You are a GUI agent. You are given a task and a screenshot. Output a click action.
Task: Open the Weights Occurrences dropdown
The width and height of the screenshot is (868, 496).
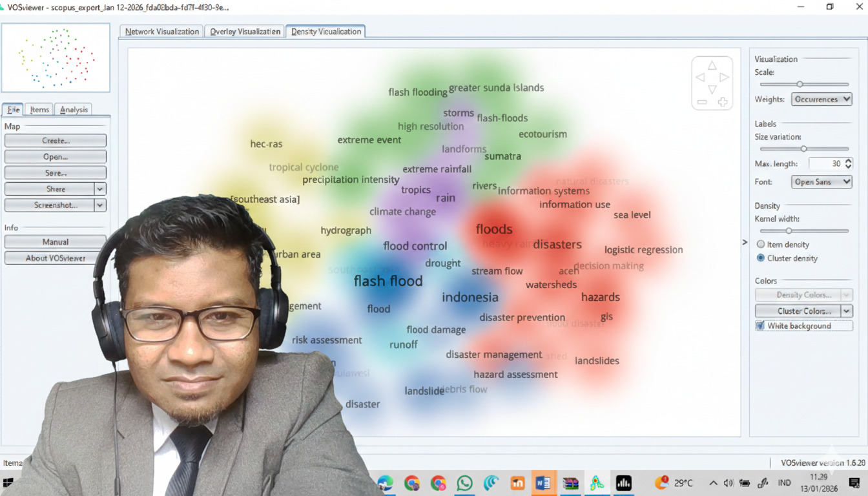click(821, 99)
